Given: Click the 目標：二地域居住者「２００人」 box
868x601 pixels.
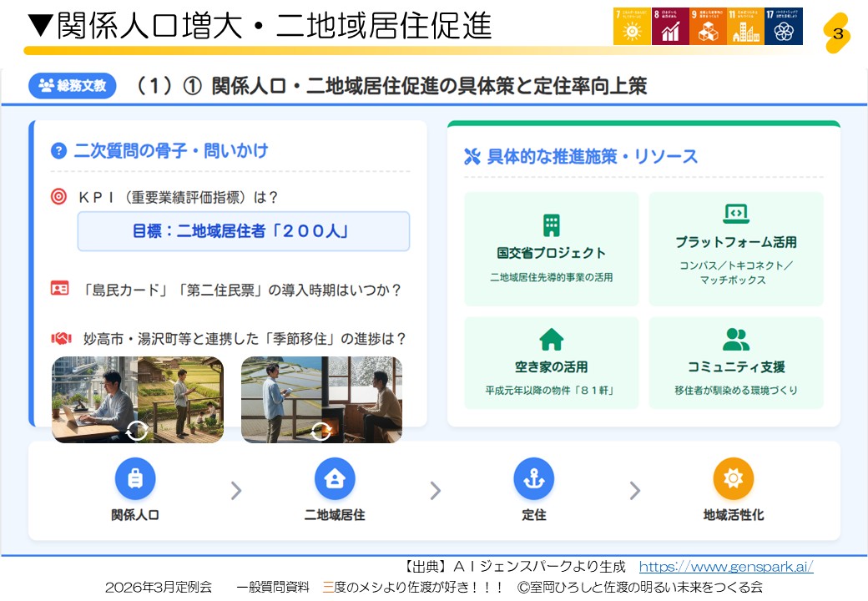Looking at the screenshot, I should [243, 231].
